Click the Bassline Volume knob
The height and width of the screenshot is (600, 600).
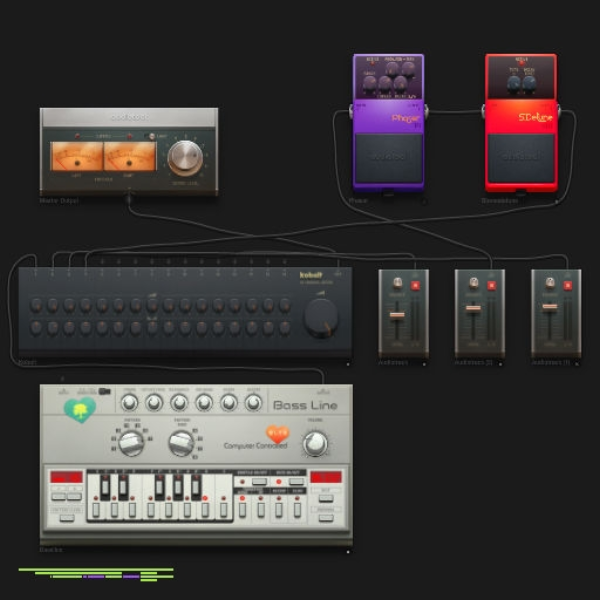tap(315, 444)
